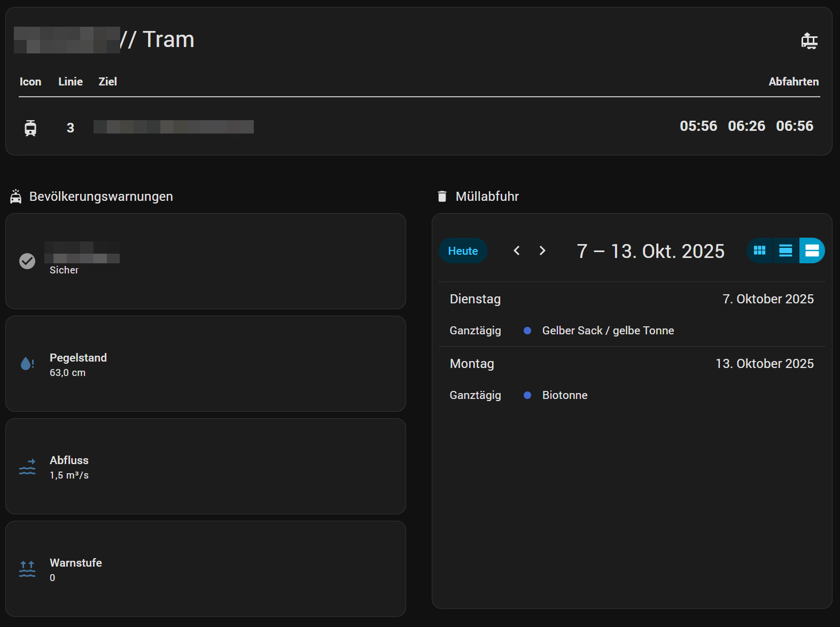
Task: Click the Abfluss waves icon
Action: tap(27, 466)
